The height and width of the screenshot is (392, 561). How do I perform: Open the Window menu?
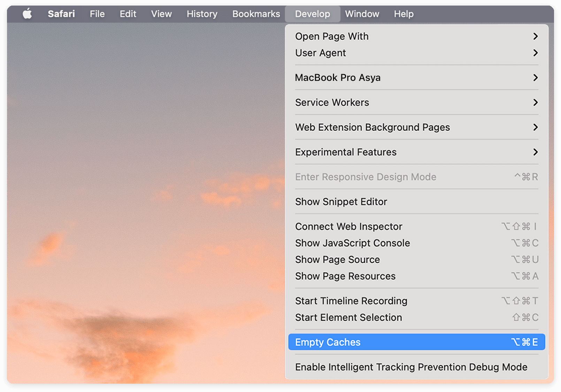[362, 14]
